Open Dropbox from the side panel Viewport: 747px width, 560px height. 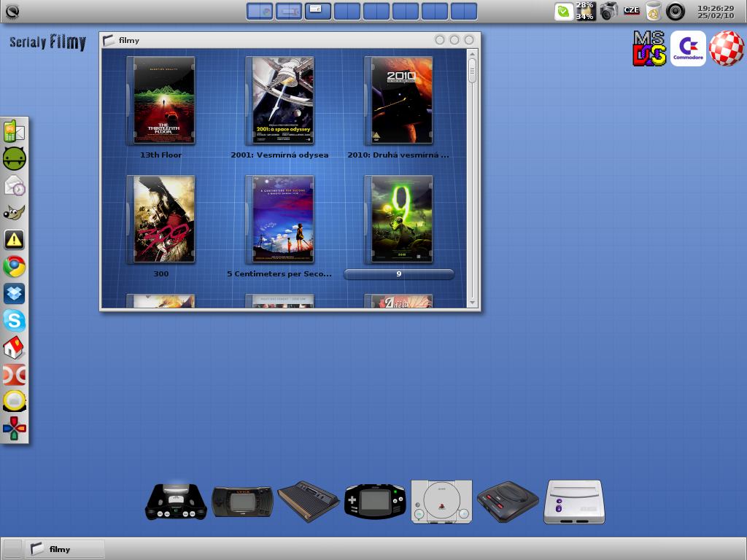point(15,294)
